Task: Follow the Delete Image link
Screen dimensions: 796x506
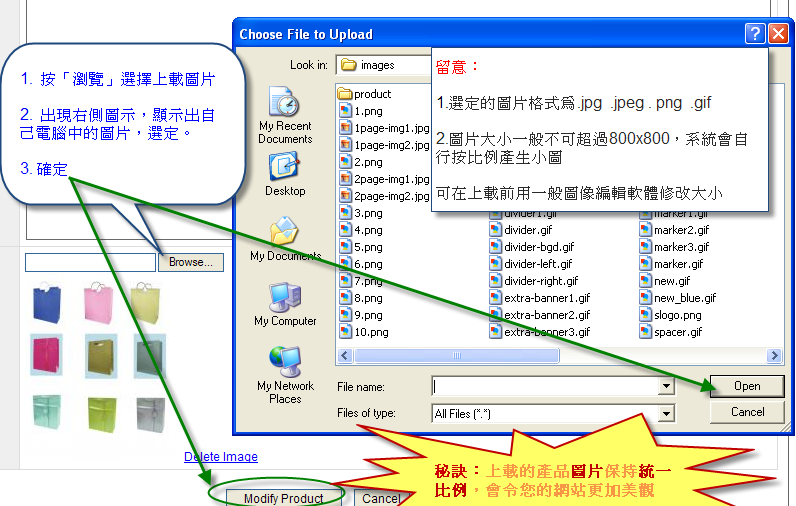Action: (220, 457)
